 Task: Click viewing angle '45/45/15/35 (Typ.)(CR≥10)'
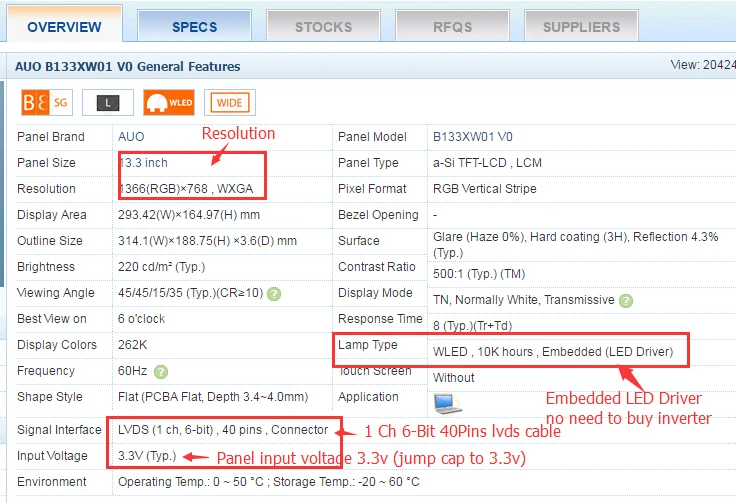[191, 293]
